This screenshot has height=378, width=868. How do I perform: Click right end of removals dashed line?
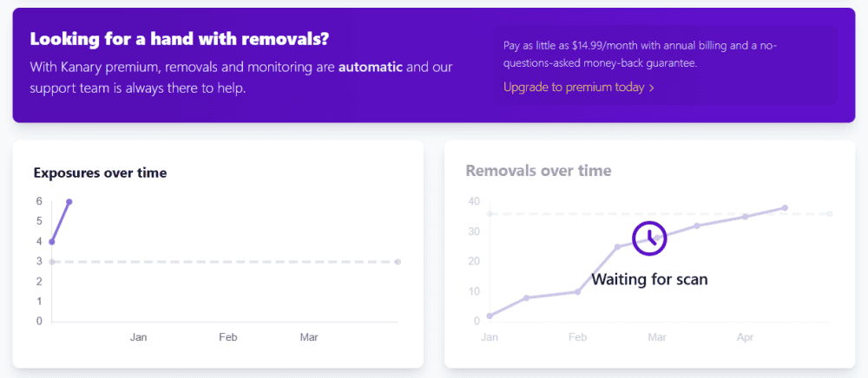coord(830,214)
